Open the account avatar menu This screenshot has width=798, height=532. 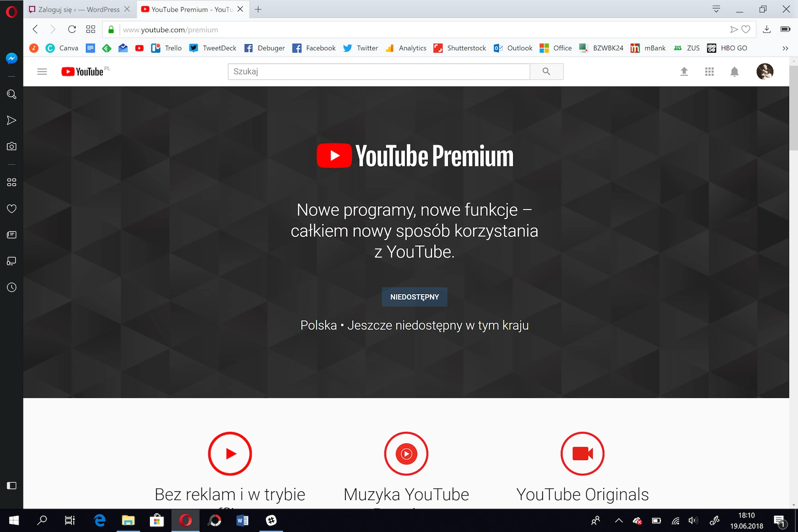765,71
